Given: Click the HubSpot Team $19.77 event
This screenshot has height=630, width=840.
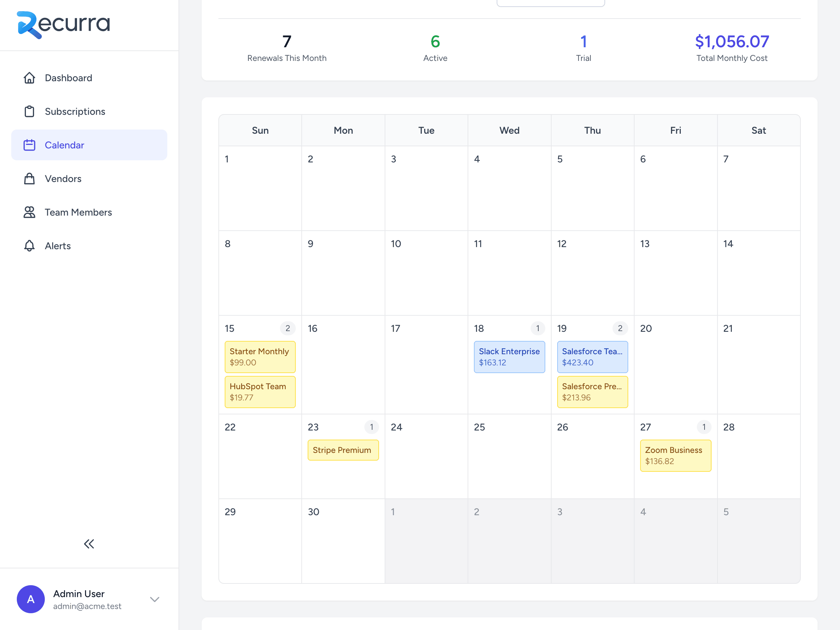Looking at the screenshot, I should coord(260,392).
